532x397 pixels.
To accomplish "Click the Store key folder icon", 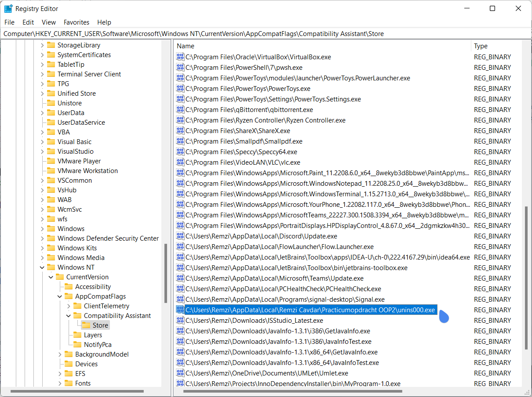I will tap(86, 325).
